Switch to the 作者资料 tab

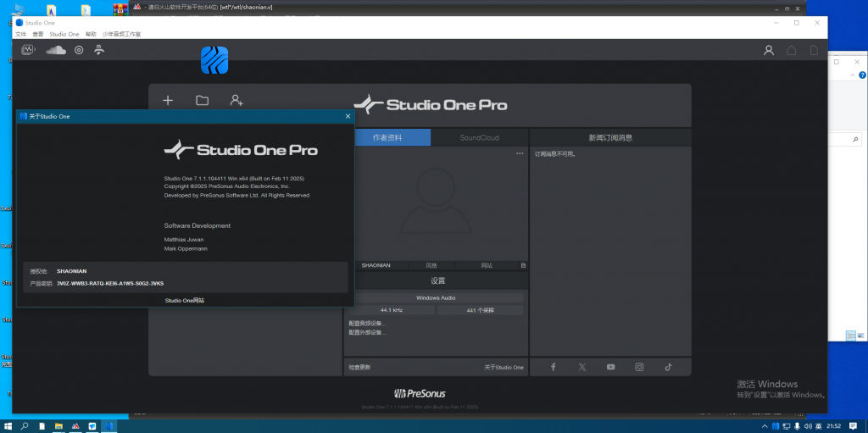(387, 137)
